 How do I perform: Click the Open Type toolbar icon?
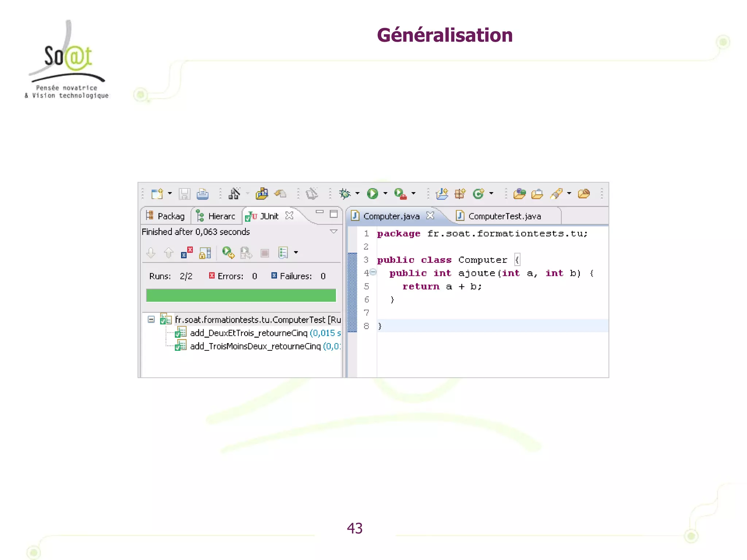pos(519,194)
